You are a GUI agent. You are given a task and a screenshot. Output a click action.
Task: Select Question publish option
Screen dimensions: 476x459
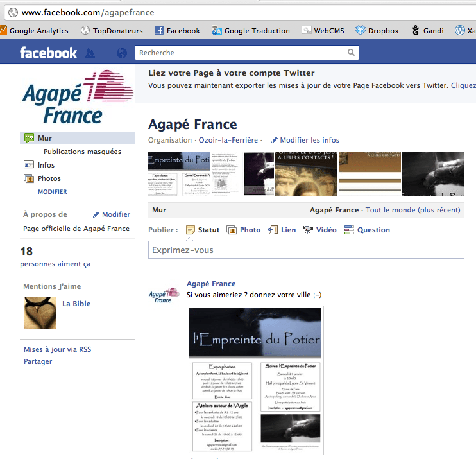pyautogui.click(x=368, y=230)
